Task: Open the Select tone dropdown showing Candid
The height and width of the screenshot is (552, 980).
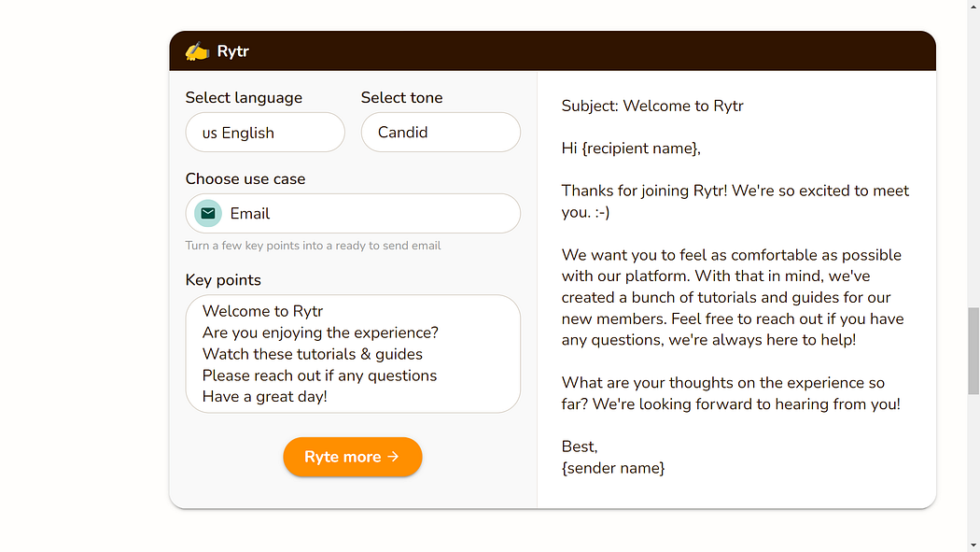Action: (x=440, y=133)
